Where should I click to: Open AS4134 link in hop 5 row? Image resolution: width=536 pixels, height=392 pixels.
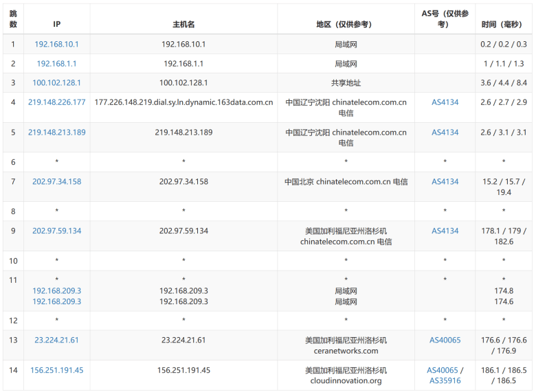445,132
